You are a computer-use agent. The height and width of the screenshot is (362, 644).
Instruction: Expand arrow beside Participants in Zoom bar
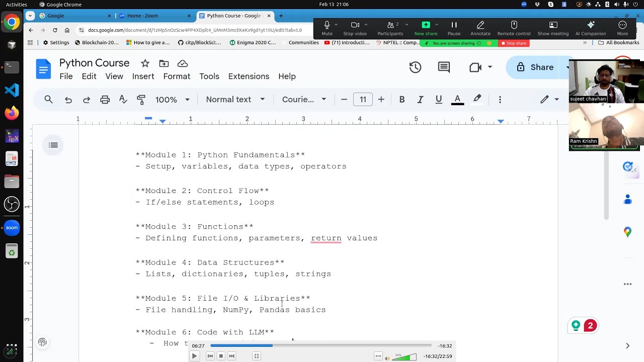pyautogui.click(x=407, y=25)
